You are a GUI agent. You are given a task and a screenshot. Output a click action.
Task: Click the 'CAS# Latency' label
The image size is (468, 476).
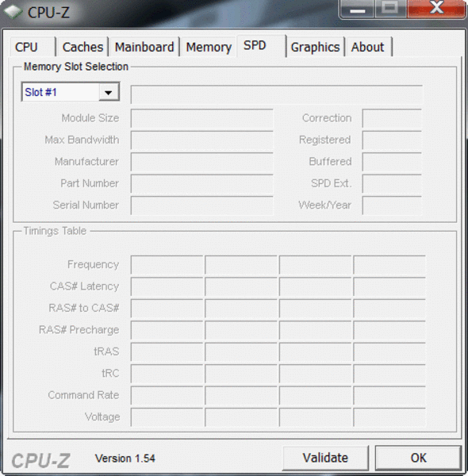(x=84, y=286)
